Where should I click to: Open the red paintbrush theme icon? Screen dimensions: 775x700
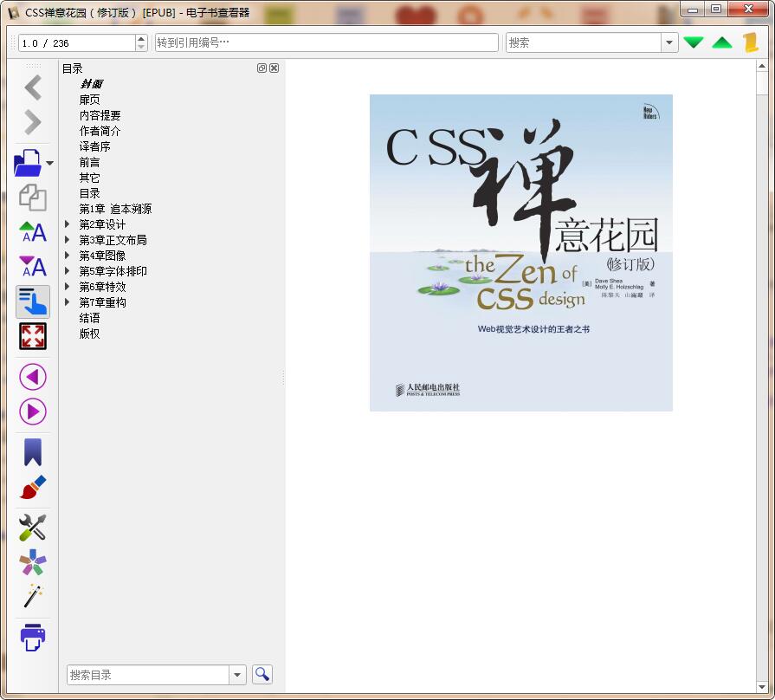(x=33, y=487)
